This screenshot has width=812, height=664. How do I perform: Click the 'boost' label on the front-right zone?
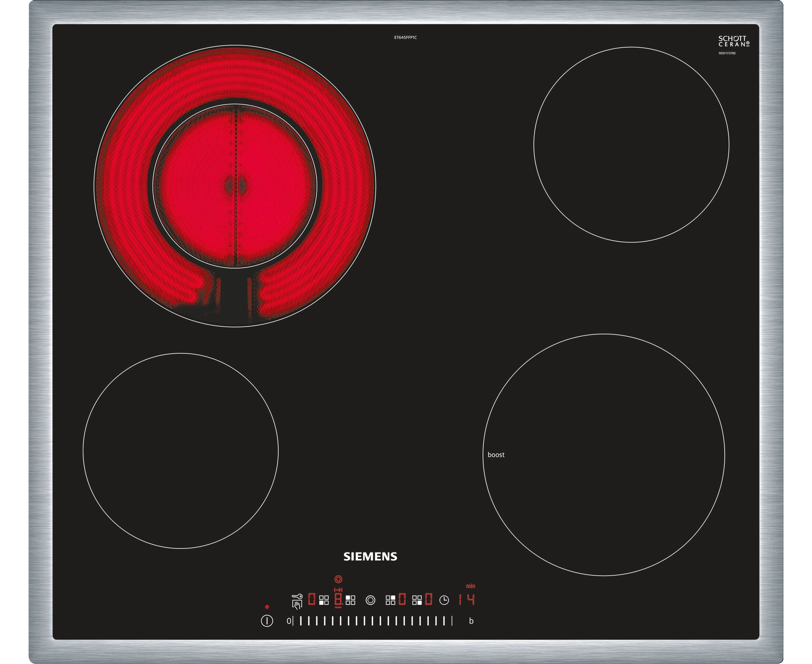point(496,455)
